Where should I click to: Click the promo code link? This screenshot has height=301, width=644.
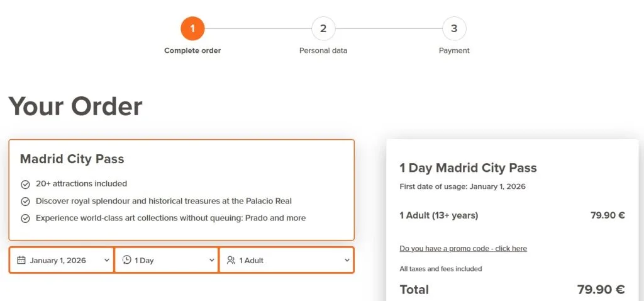pos(463,249)
